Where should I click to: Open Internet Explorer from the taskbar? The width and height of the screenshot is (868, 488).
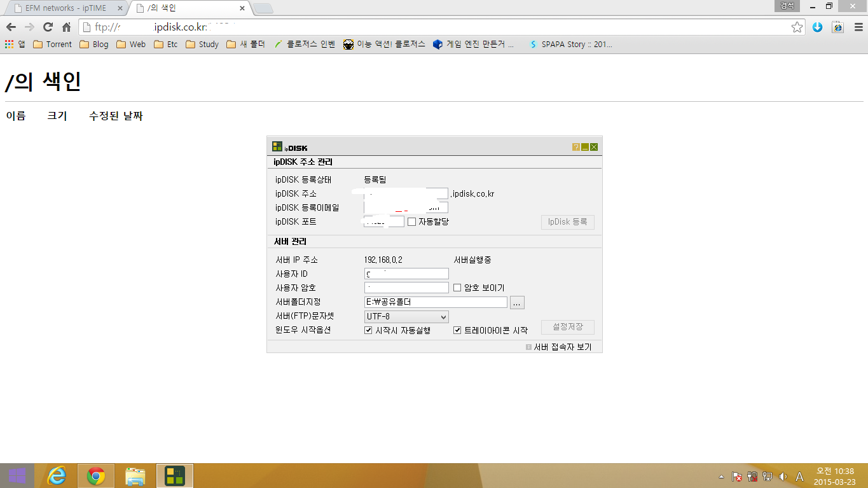[57, 475]
